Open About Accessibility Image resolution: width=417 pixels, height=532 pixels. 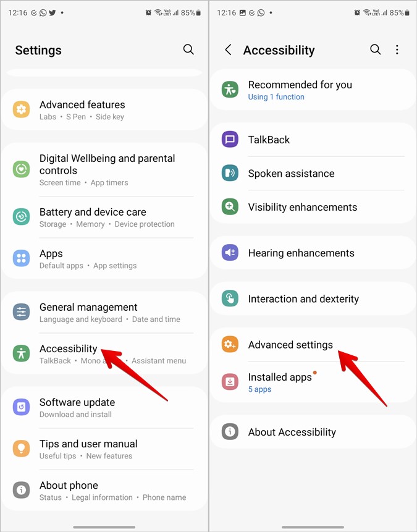[313, 431]
